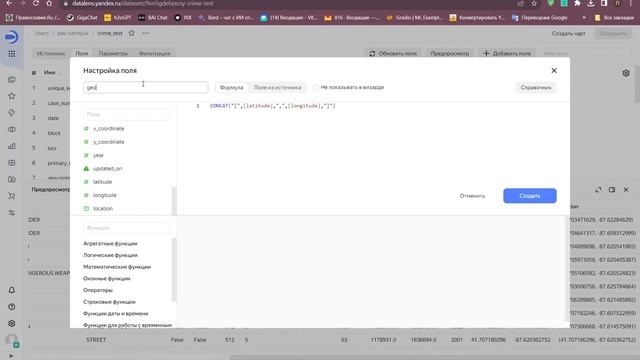Close the Настройка поля dialog
This screenshot has width=640, height=360.
pyautogui.click(x=554, y=71)
